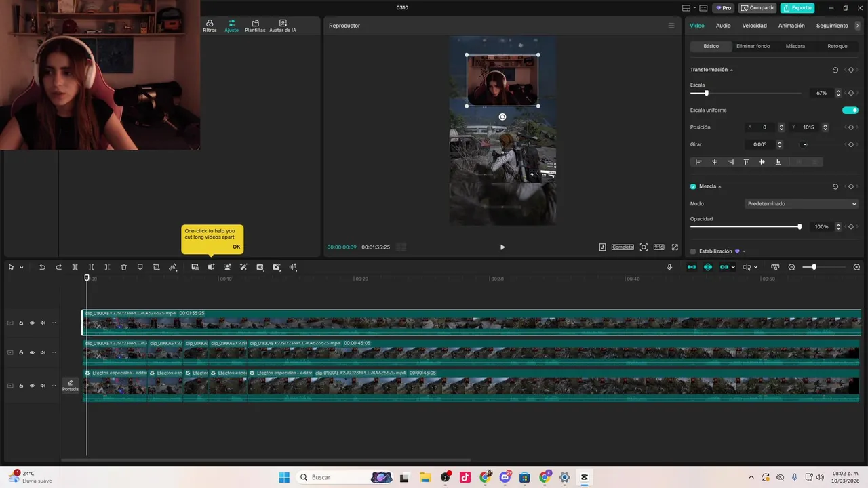868x488 pixels.
Task: Zoom in the timeline
Action: 856,267
